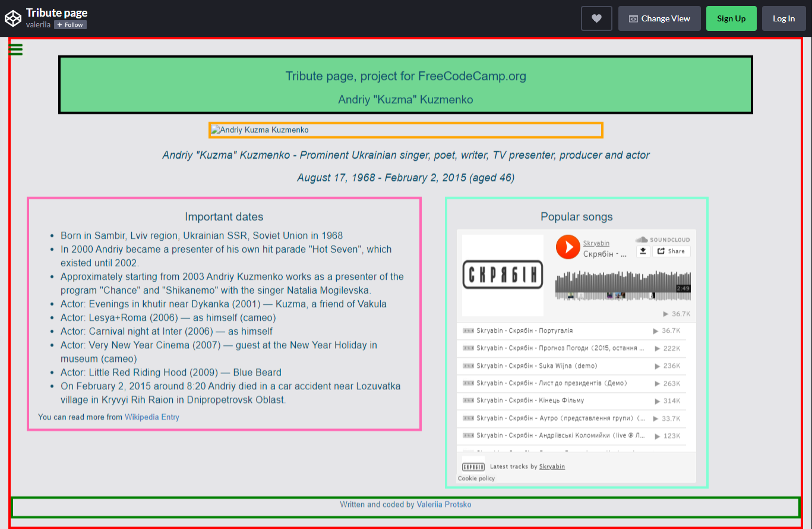This screenshot has height=529, width=812.
Task: Download the track via the download icon
Action: [643, 251]
